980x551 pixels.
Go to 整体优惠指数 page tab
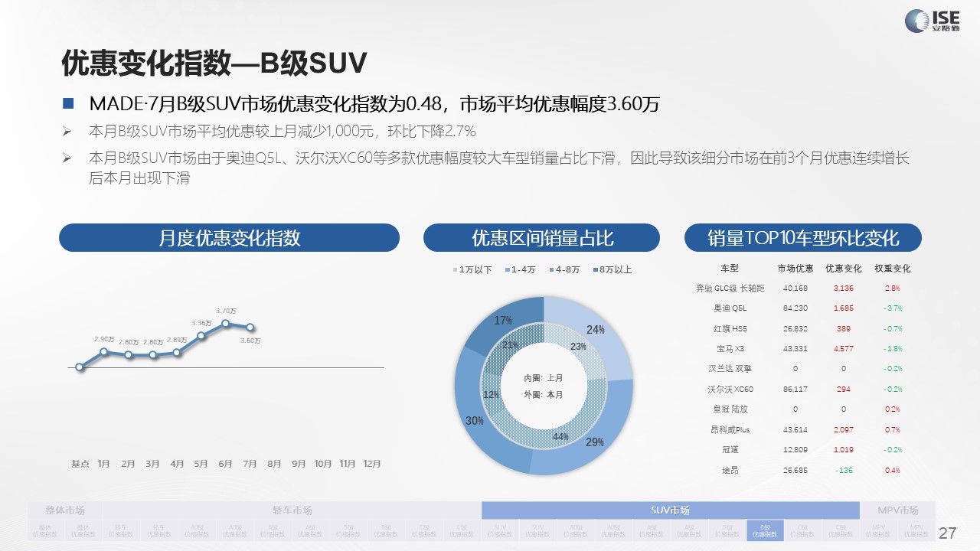[84, 530]
